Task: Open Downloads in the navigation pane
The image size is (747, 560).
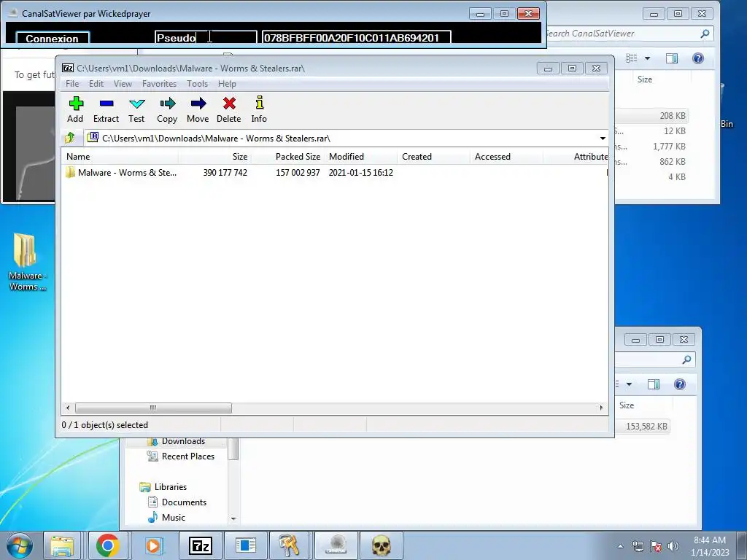Action: click(183, 441)
